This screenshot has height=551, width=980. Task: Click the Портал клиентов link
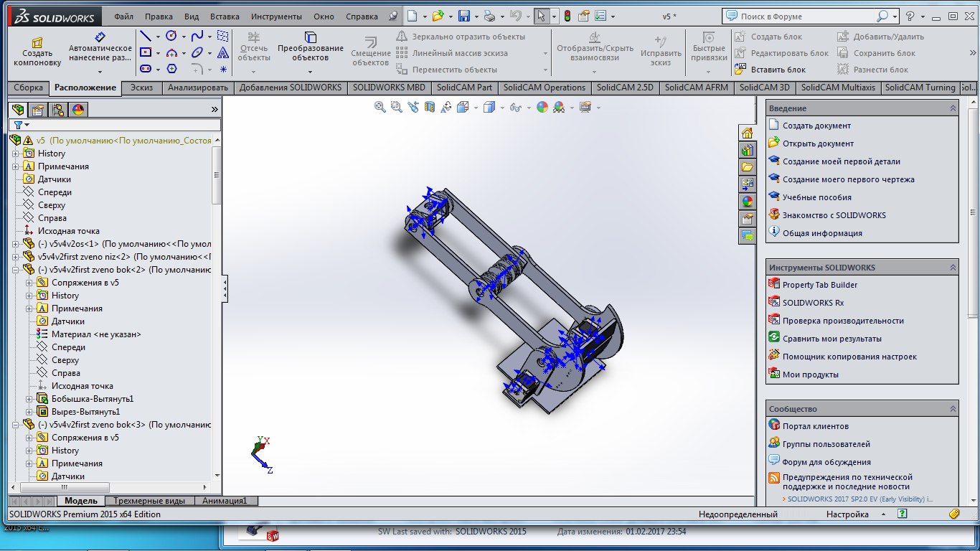tap(815, 426)
